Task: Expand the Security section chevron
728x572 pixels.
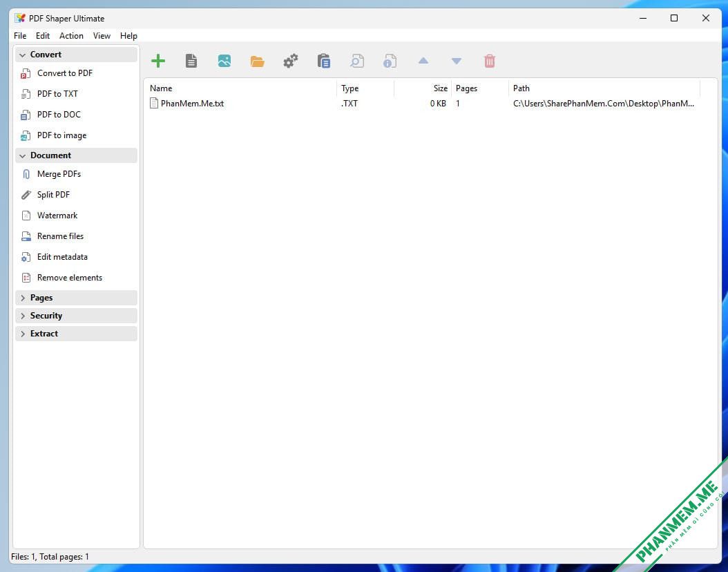Action: coord(22,316)
